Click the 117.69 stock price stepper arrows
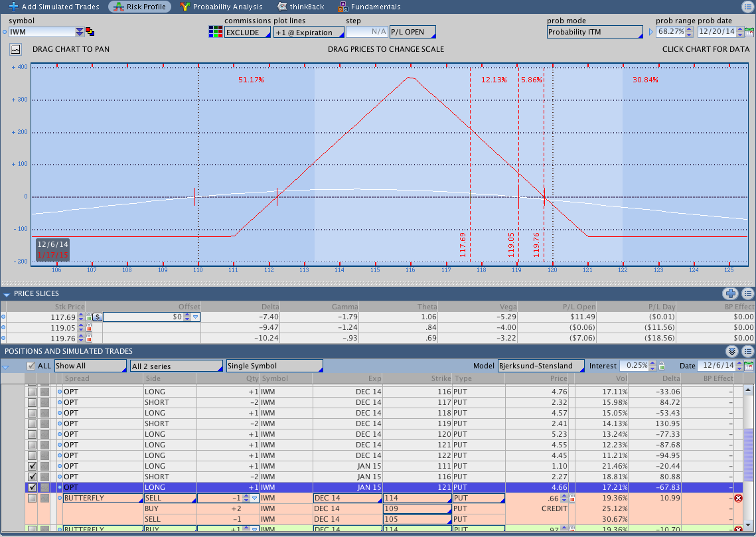Viewport: 756px width, 537px height. 81,317
